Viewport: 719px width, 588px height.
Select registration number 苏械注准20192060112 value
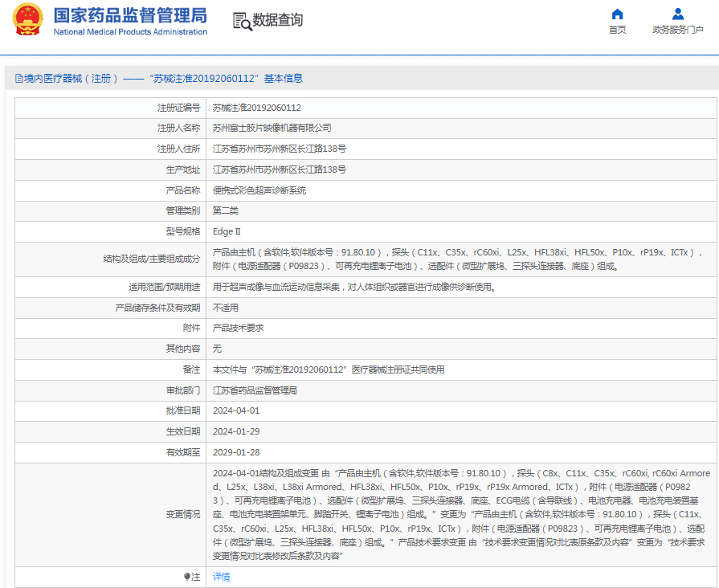pyautogui.click(x=257, y=108)
